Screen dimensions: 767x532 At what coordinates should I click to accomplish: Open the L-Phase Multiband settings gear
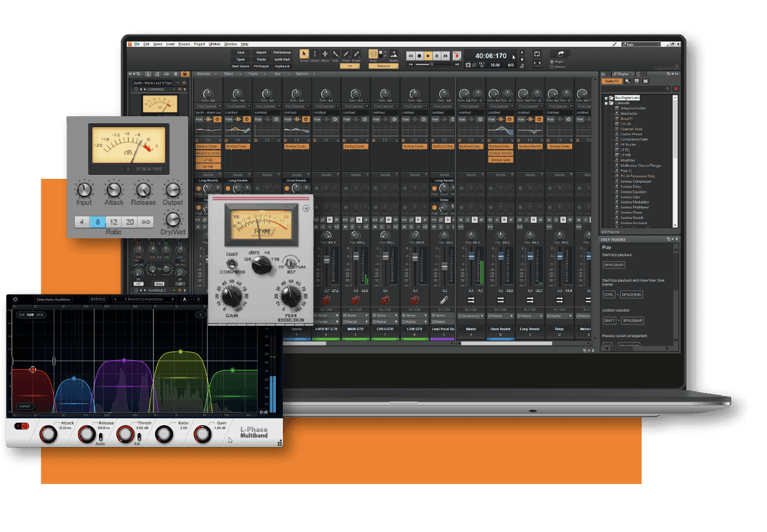(15, 299)
